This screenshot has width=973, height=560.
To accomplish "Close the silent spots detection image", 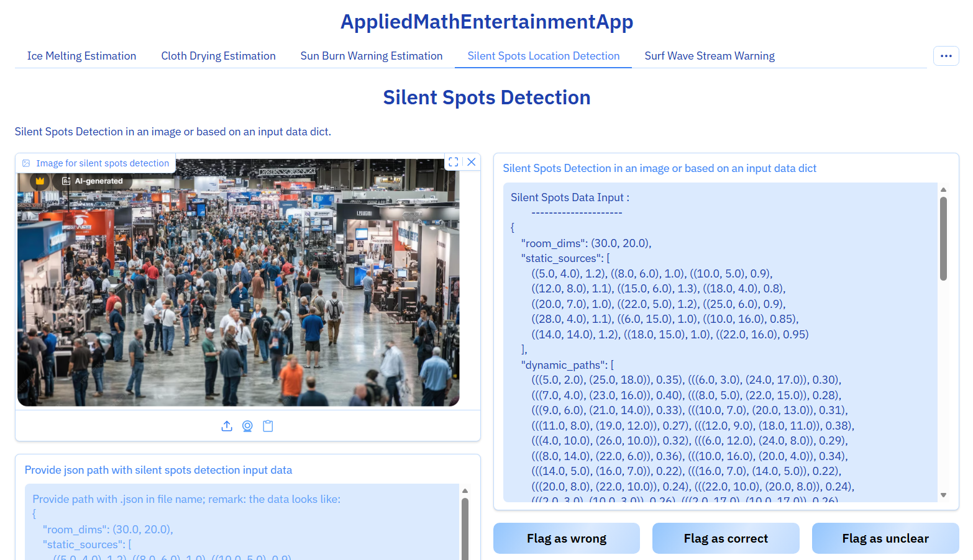I will click(x=471, y=162).
